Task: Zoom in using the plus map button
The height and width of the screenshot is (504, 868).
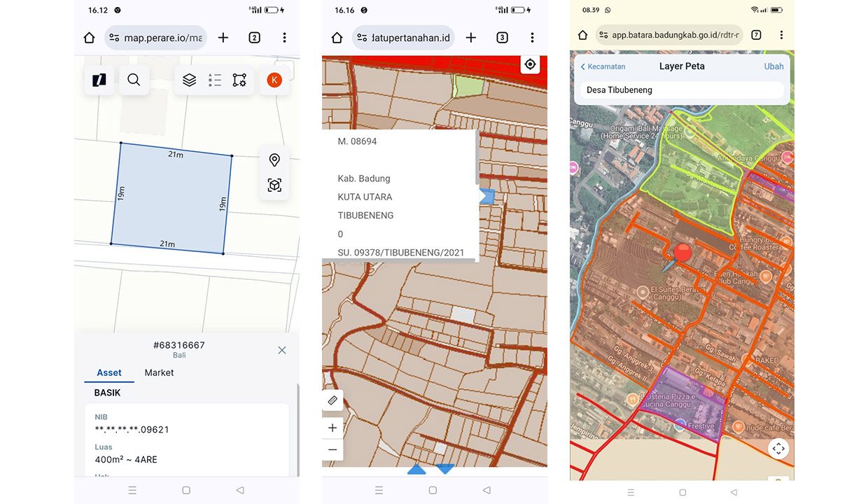Action: click(332, 428)
